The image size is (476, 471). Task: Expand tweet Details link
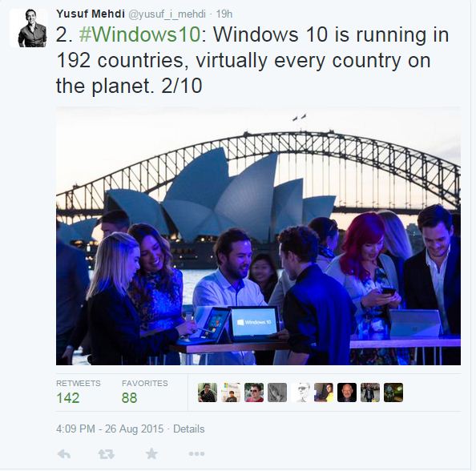click(x=189, y=429)
